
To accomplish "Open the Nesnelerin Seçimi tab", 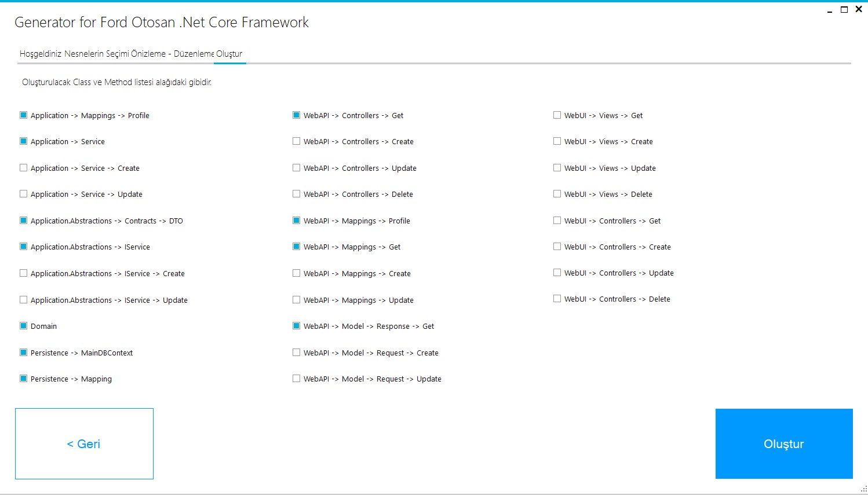I will (x=96, y=54).
